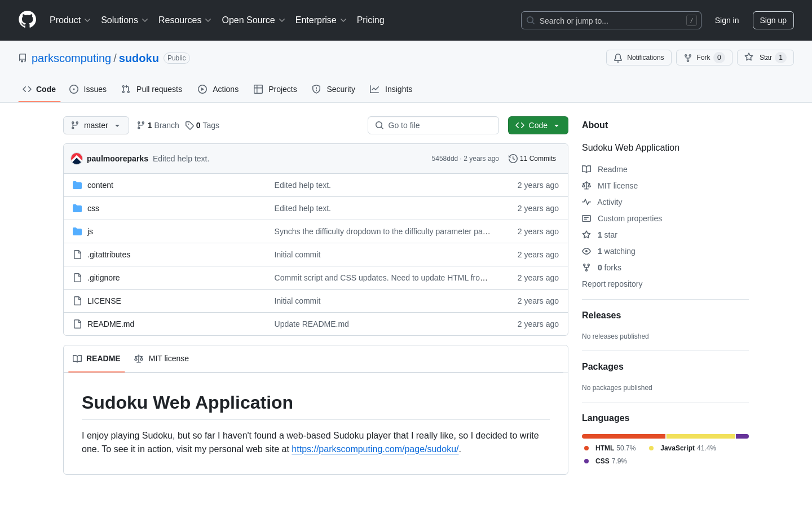The height and width of the screenshot is (508, 812).
Task: Click the note icon beside Custom properties
Action: coord(586,218)
